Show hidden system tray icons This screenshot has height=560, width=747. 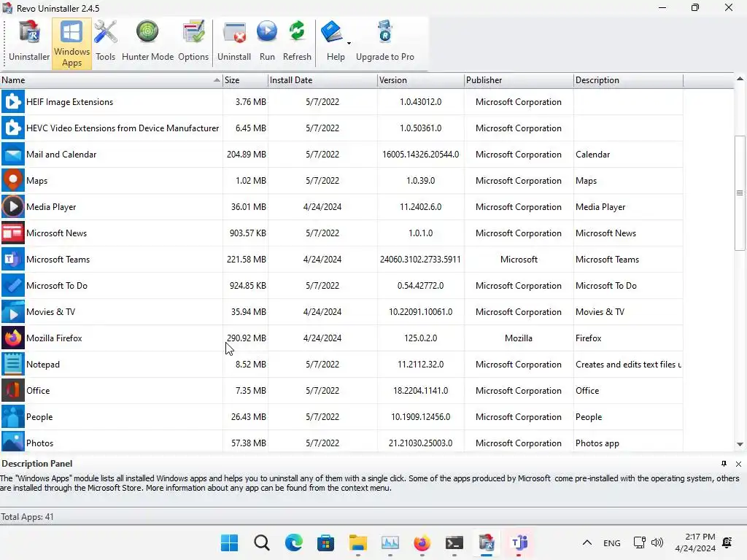coord(587,542)
